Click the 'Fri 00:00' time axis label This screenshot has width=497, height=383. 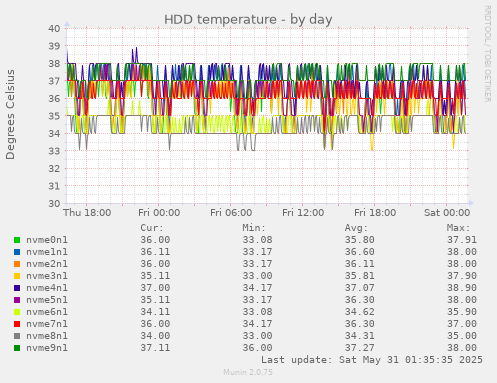[159, 213]
